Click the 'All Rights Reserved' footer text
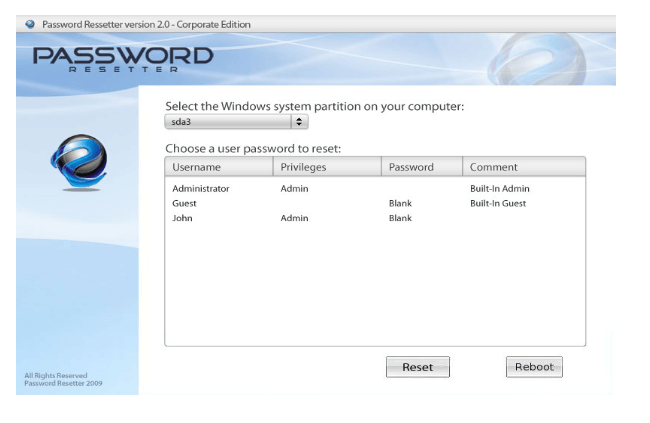650x423 pixels. point(56,375)
